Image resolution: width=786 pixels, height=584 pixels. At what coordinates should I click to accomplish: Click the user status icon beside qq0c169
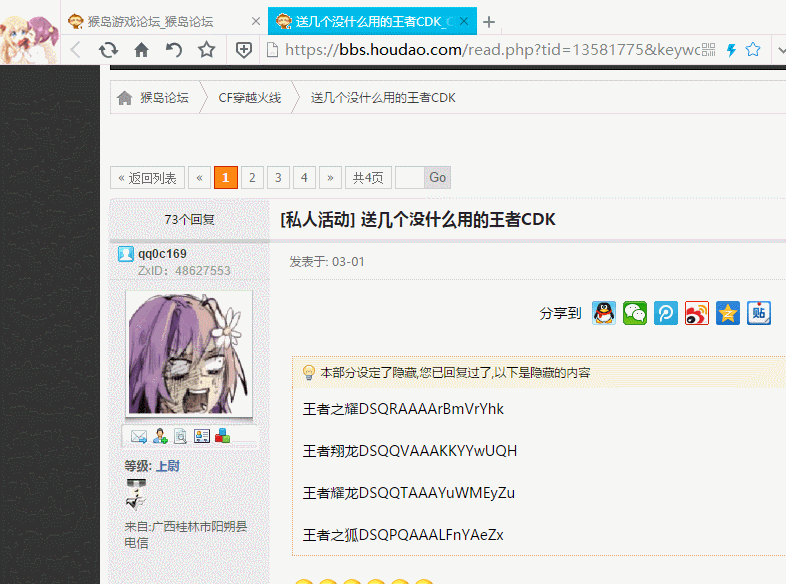click(126, 254)
